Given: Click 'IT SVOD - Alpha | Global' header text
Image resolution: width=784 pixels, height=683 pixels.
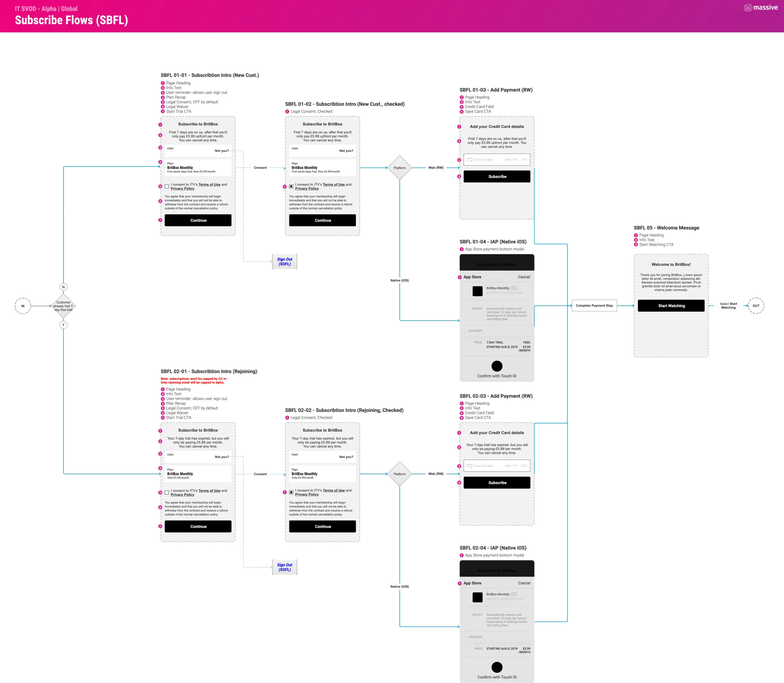Looking at the screenshot, I should (x=46, y=9).
